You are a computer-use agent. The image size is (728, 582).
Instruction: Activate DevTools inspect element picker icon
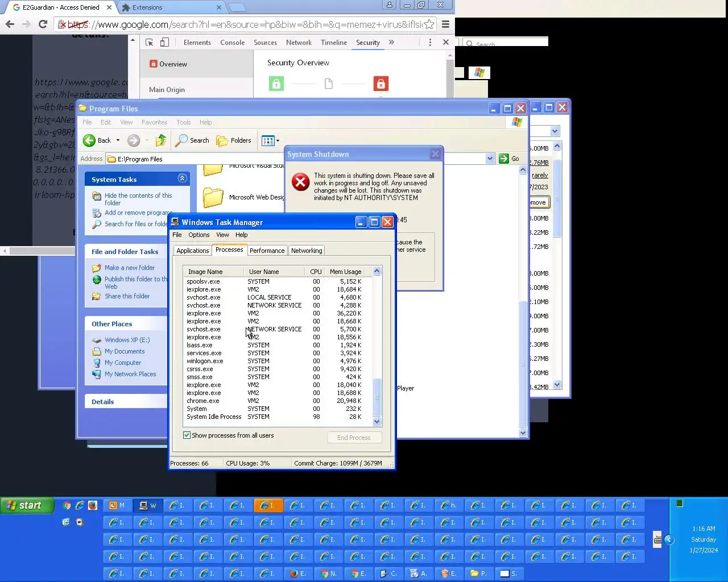(x=150, y=43)
